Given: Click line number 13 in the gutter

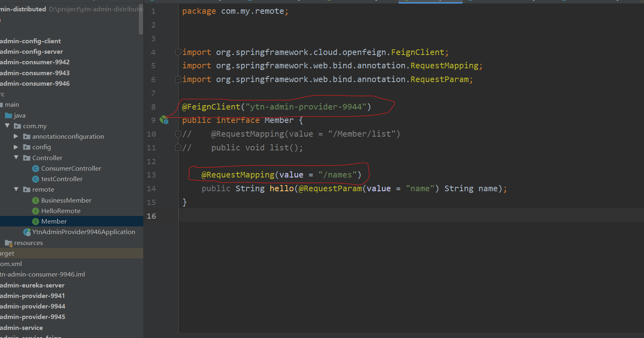Looking at the screenshot, I should coord(151,175).
